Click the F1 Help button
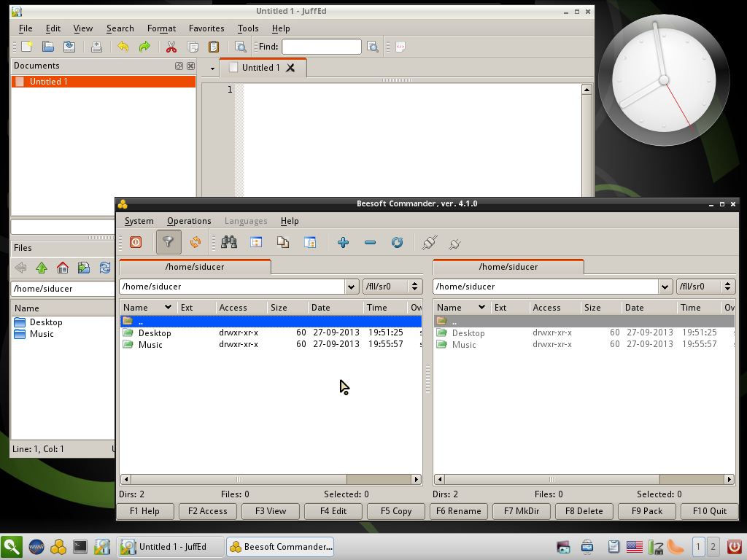 145,511
